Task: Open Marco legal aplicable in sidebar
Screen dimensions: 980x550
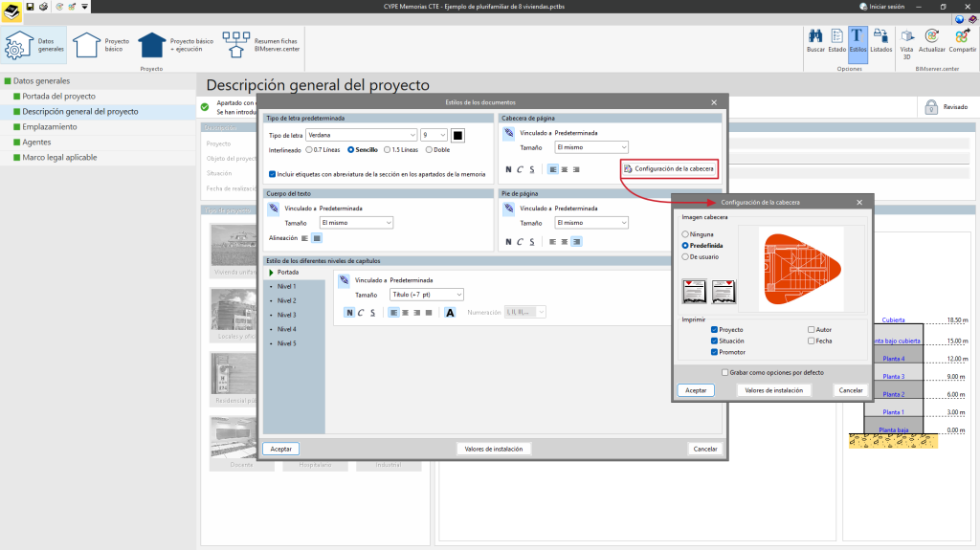Action: click(x=59, y=158)
